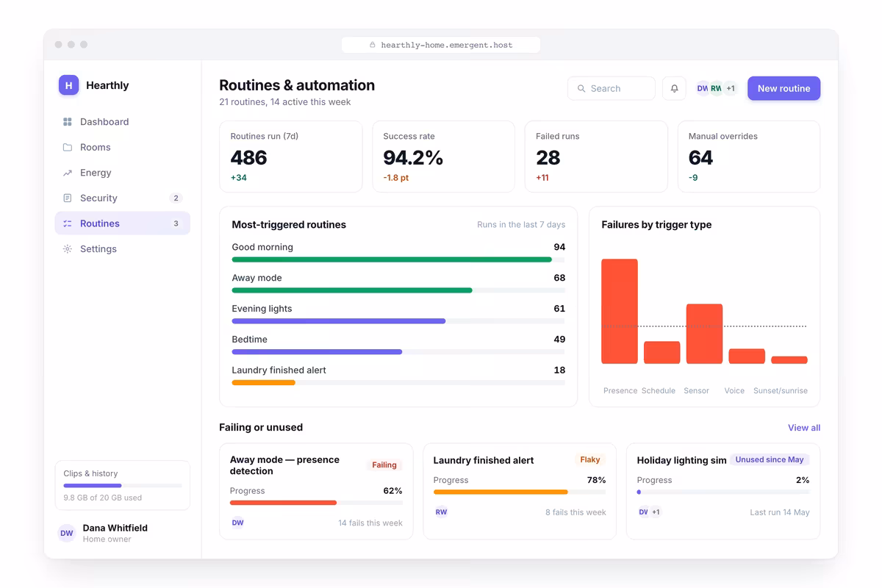Open Dashboard from the sidebar
This screenshot has height=588, width=882.
pos(122,122)
